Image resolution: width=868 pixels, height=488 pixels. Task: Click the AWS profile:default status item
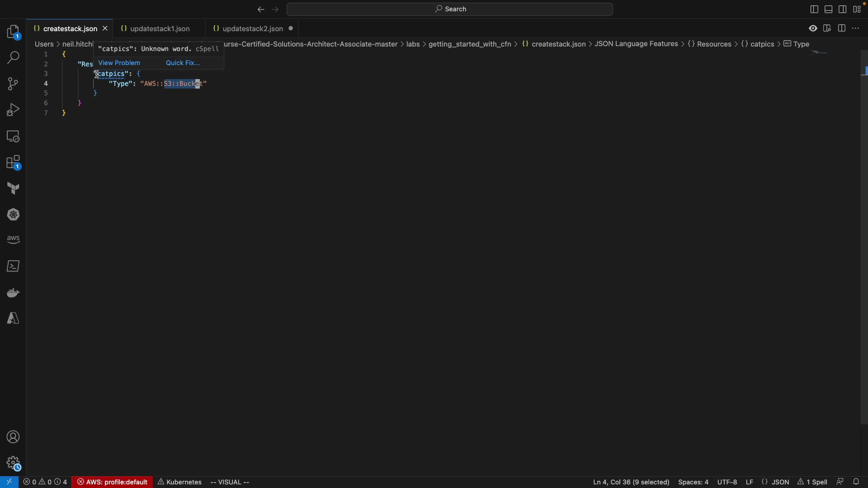[x=113, y=482]
